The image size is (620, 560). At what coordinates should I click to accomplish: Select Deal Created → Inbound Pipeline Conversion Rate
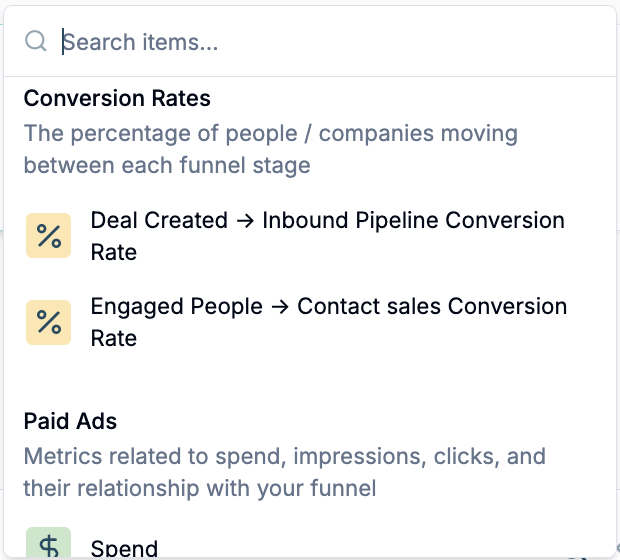(310, 236)
